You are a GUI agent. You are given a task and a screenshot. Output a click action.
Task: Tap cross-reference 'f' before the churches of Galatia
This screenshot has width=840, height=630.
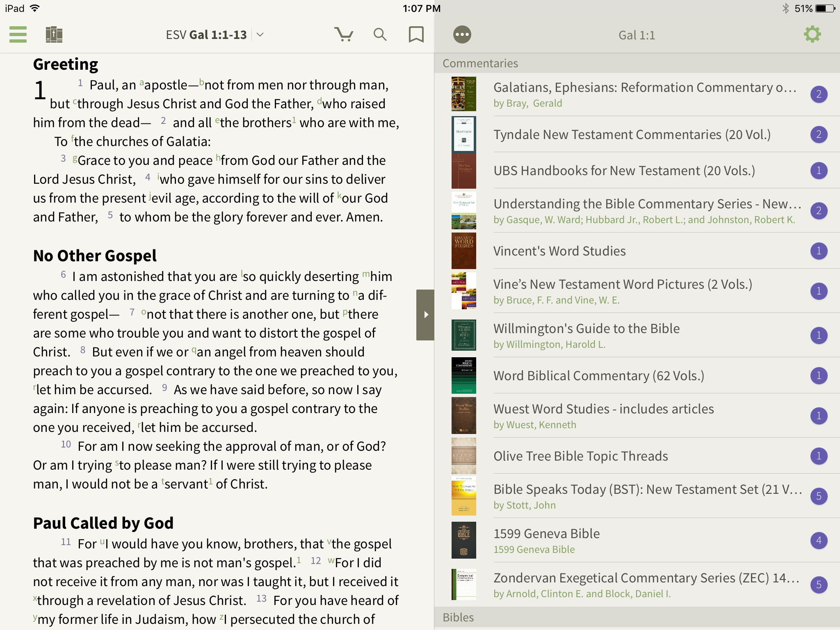(x=73, y=139)
